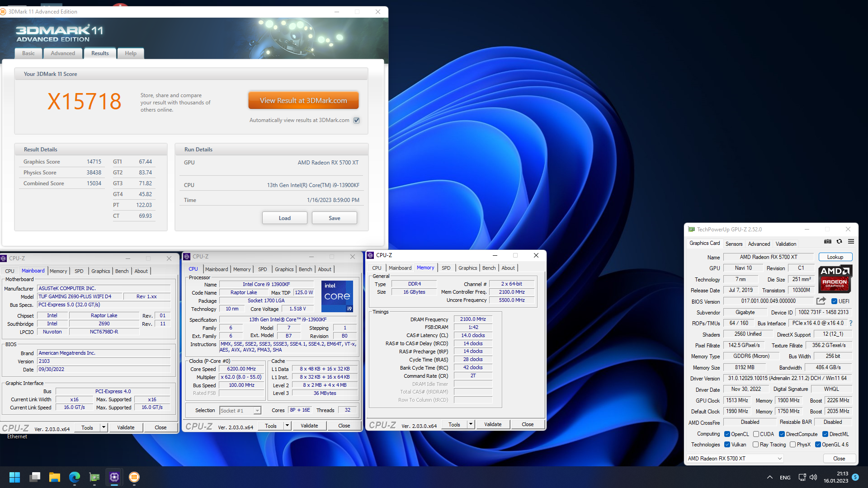Open Advanced tab in GPU-Z
The height and width of the screenshot is (488, 868).
tap(759, 244)
